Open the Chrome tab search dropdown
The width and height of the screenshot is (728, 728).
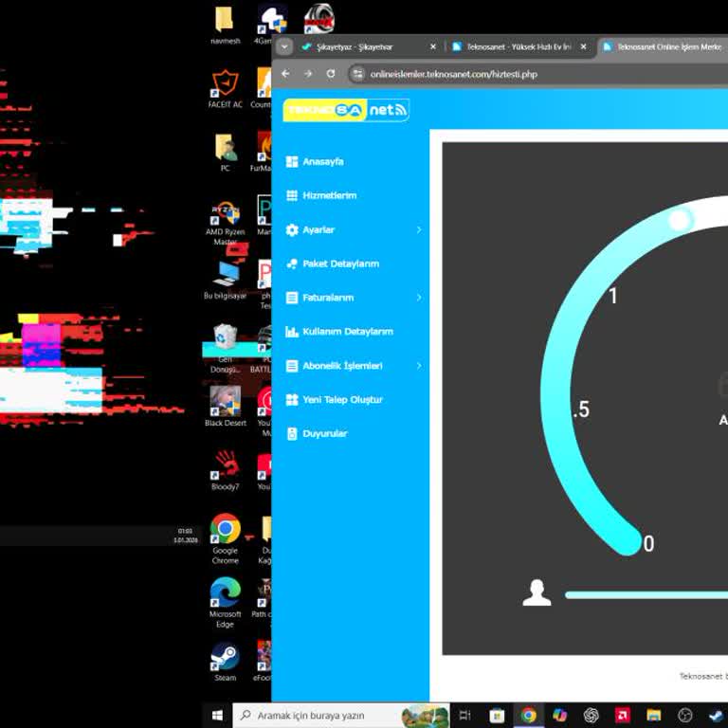pos(284,46)
